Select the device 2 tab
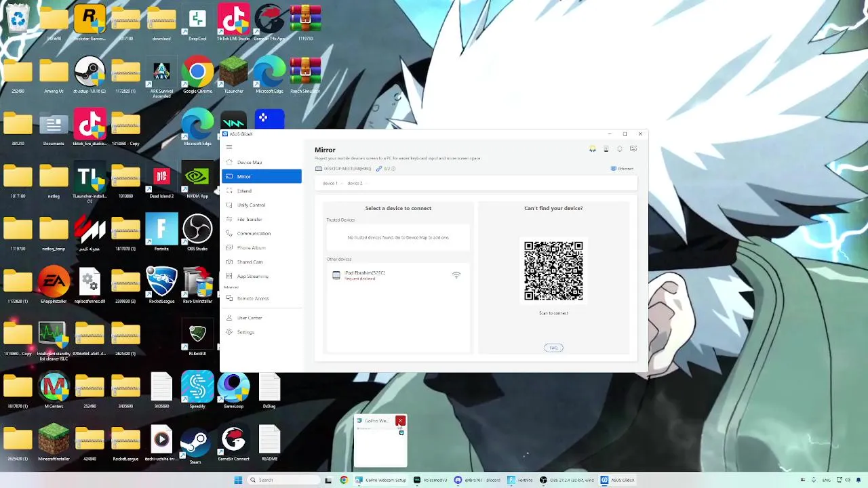 (355, 183)
